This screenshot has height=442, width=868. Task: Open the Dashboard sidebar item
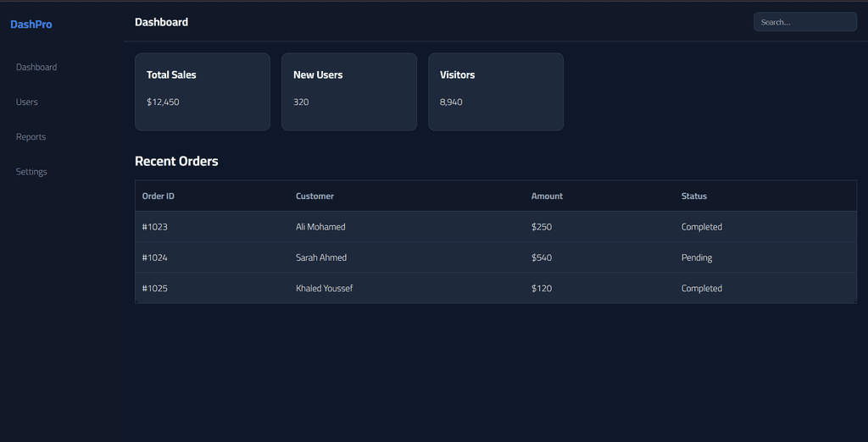(x=36, y=67)
